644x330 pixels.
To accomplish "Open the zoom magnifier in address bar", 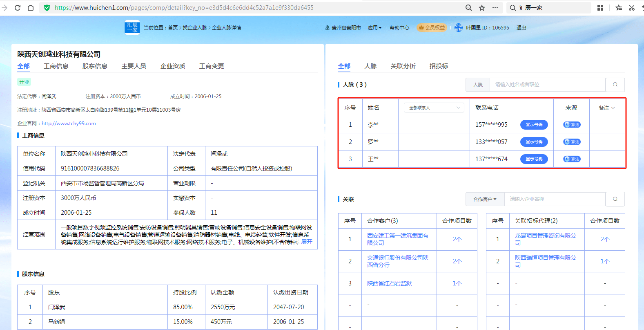I will (469, 8).
